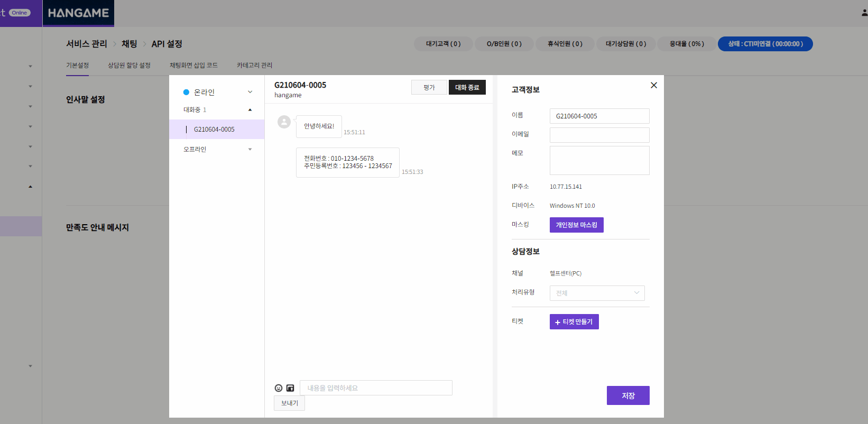The height and width of the screenshot is (424, 868).
Task: Create a ticket with 티켓 만들기
Action: coord(574,321)
